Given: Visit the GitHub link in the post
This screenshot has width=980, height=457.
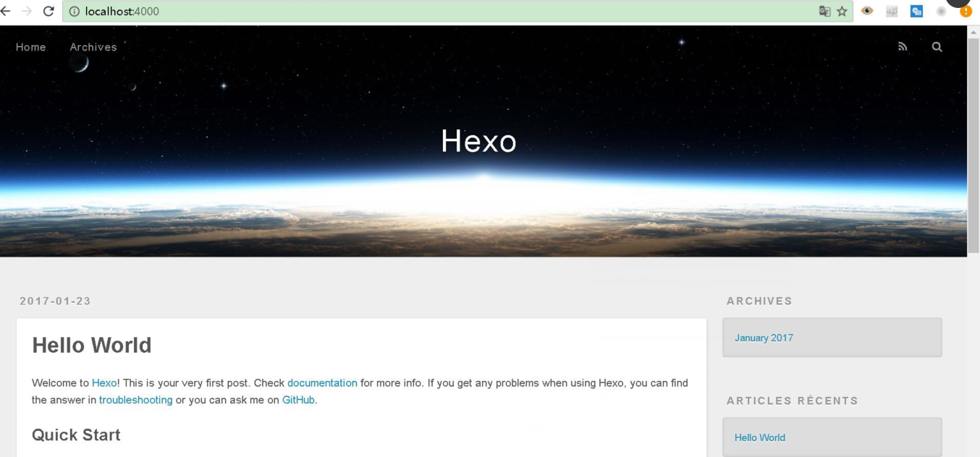Looking at the screenshot, I should [298, 400].
